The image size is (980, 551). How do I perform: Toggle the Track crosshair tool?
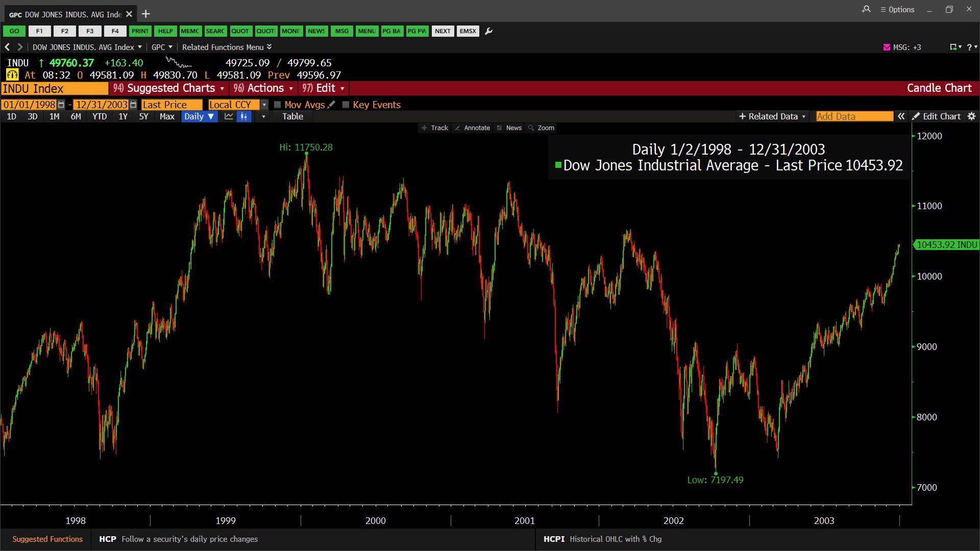click(435, 128)
